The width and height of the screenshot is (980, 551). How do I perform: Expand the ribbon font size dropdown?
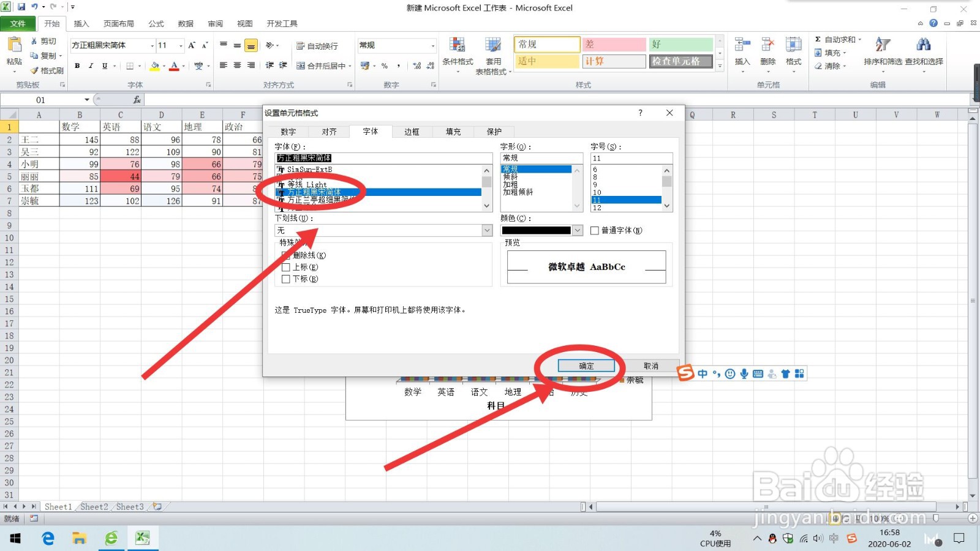click(x=181, y=45)
